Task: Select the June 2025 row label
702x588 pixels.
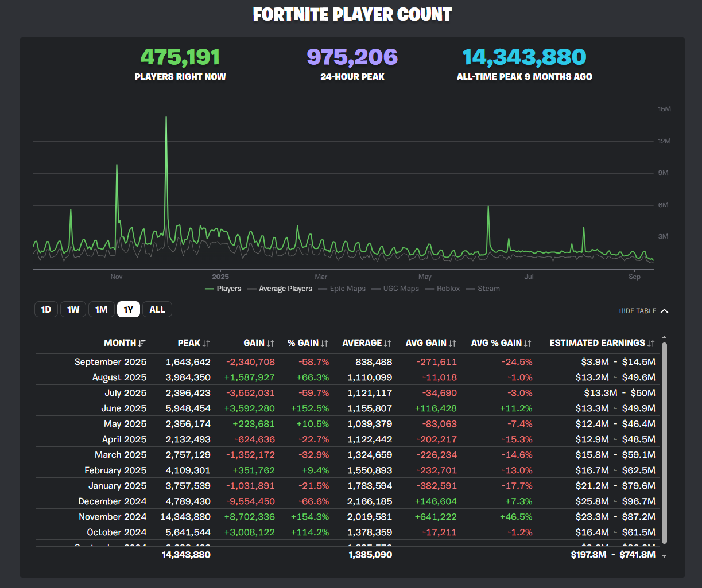Action: [x=123, y=408]
